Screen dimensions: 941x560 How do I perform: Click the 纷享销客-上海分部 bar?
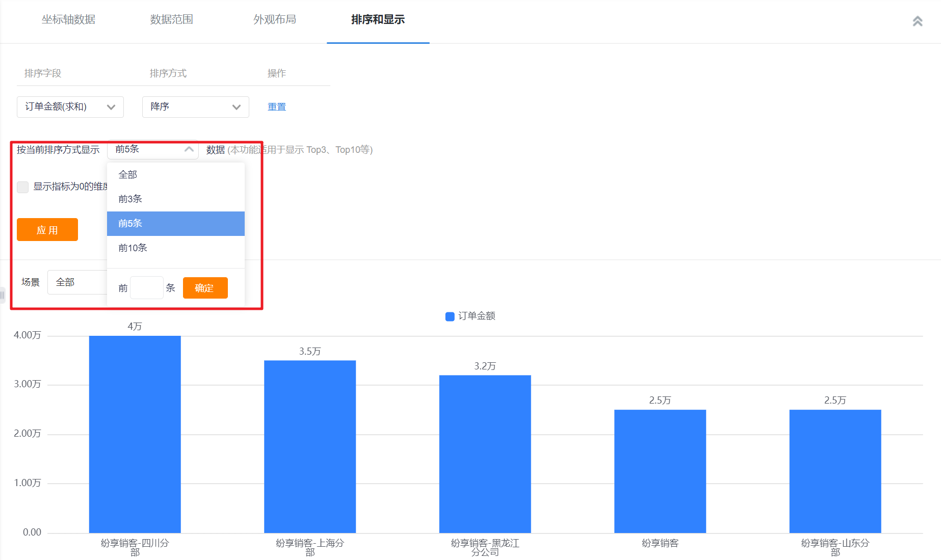click(310, 447)
